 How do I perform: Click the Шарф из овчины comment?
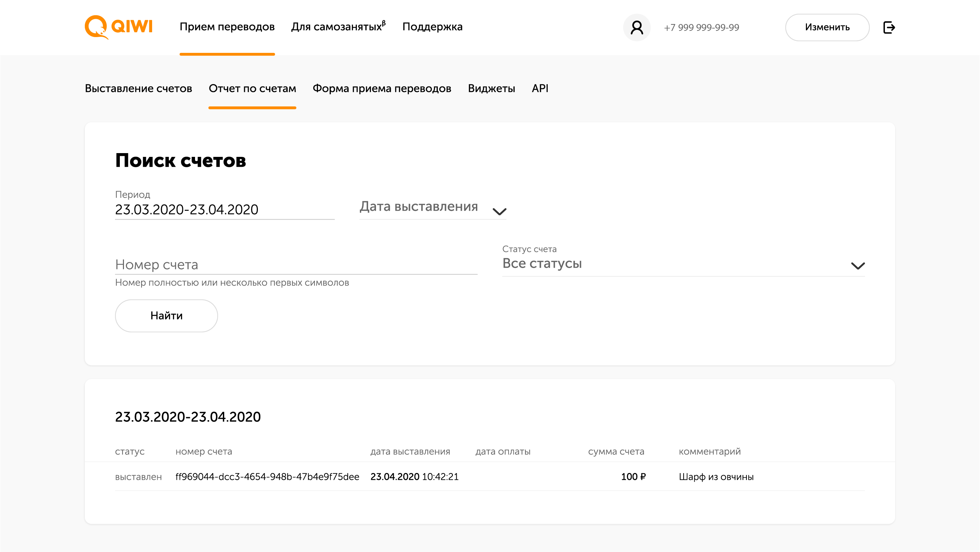716,477
